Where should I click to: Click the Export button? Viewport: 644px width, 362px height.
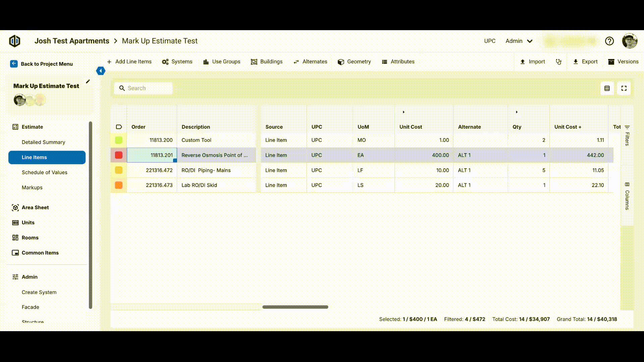point(585,62)
